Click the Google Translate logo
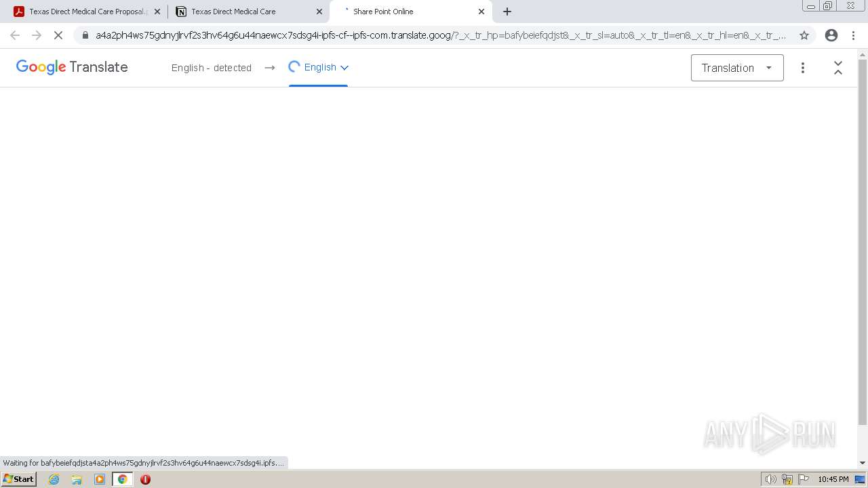Screen dimensions: 868x488 72,67
